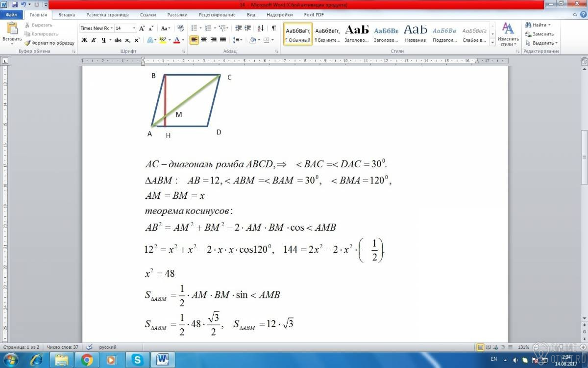The width and height of the screenshot is (588, 368).
Task: Click the word count Число слов: 37
Action: click(62, 347)
